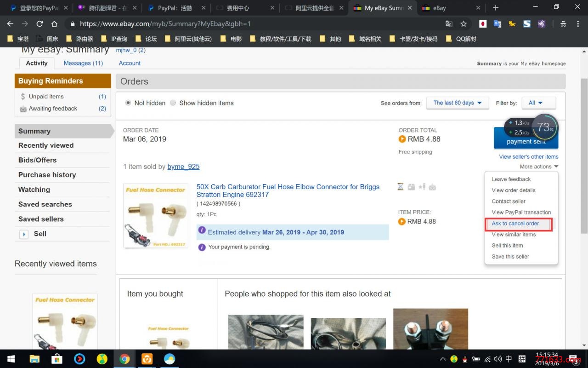Open Recently viewed in sidebar
Viewport: 588px width, 368px height.
point(46,145)
